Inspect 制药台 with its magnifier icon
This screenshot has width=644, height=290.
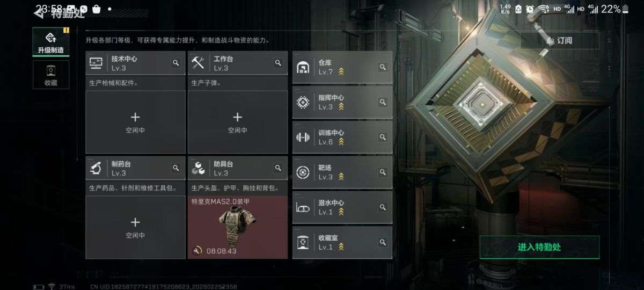coord(175,168)
